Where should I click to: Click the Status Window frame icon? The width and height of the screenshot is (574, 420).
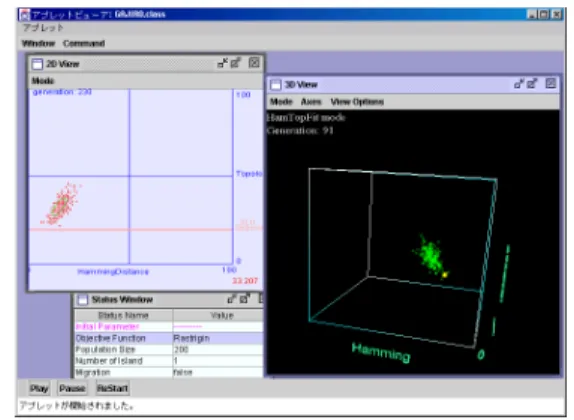coord(83,300)
